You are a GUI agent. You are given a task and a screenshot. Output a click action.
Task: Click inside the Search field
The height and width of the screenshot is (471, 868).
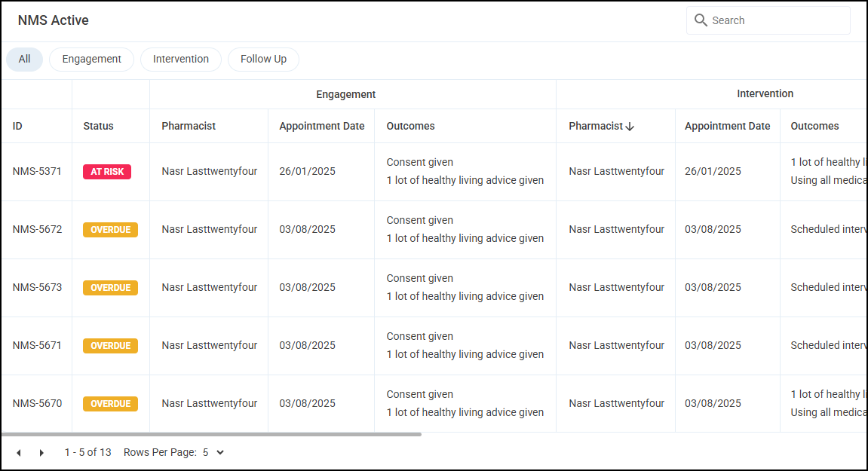click(768, 20)
